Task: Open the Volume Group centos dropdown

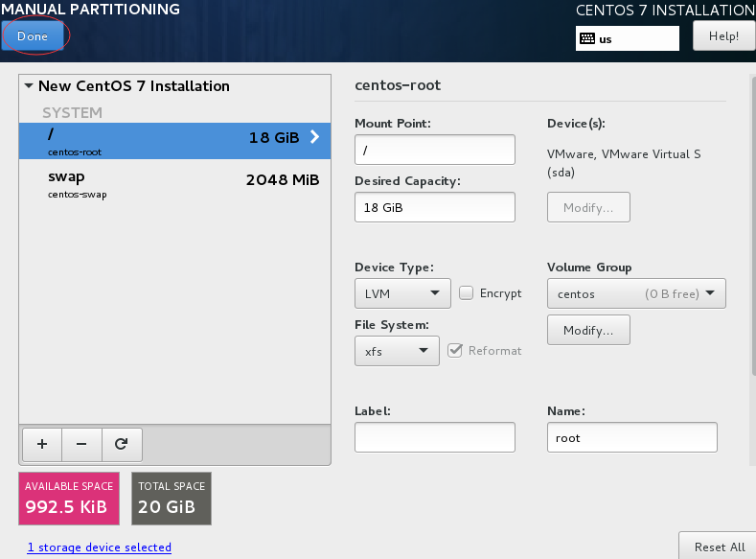Action: (x=636, y=293)
